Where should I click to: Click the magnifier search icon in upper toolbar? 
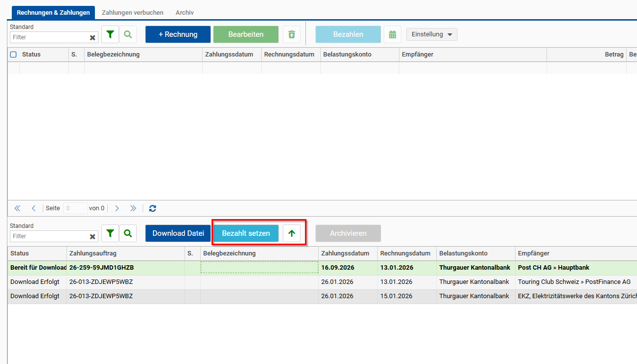pyautogui.click(x=128, y=34)
